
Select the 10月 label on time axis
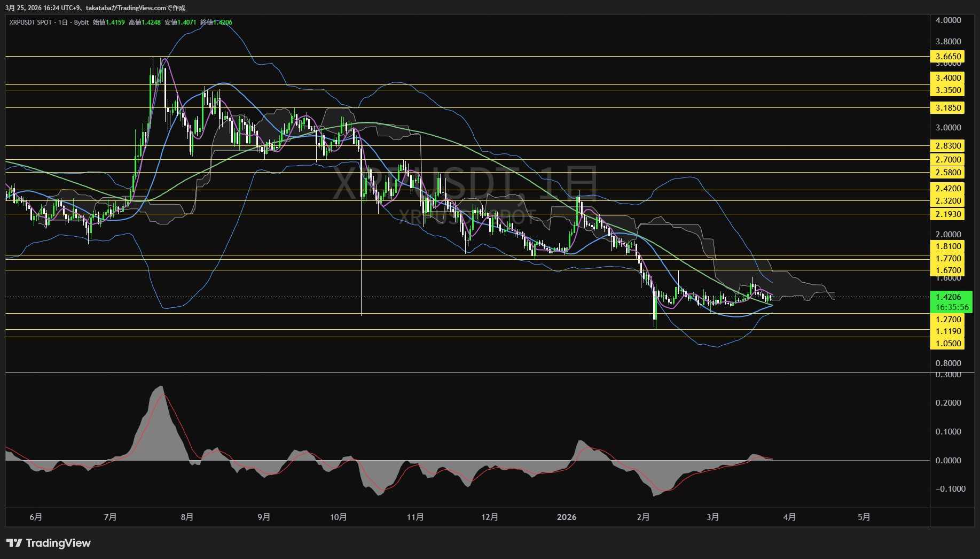339,517
